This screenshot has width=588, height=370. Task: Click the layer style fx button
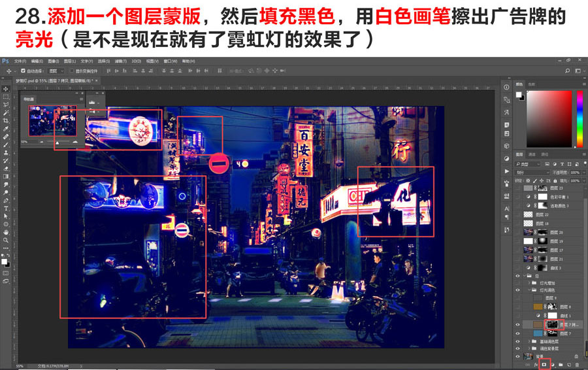click(x=536, y=364)
